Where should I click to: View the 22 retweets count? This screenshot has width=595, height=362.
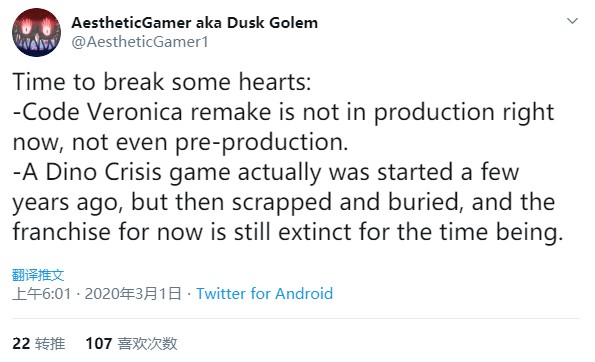(x=21, y=344)
